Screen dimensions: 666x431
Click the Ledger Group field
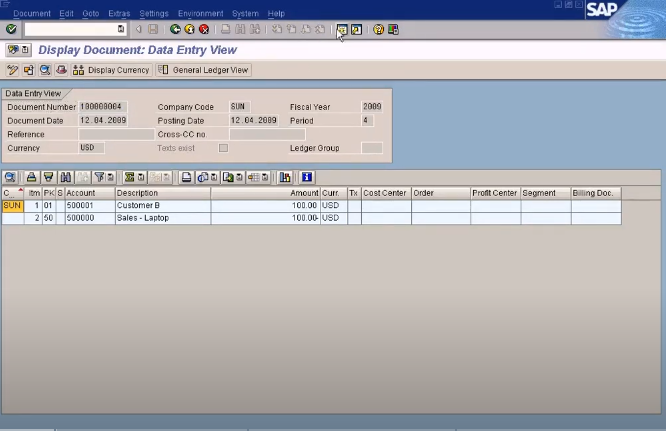point(372,148)
